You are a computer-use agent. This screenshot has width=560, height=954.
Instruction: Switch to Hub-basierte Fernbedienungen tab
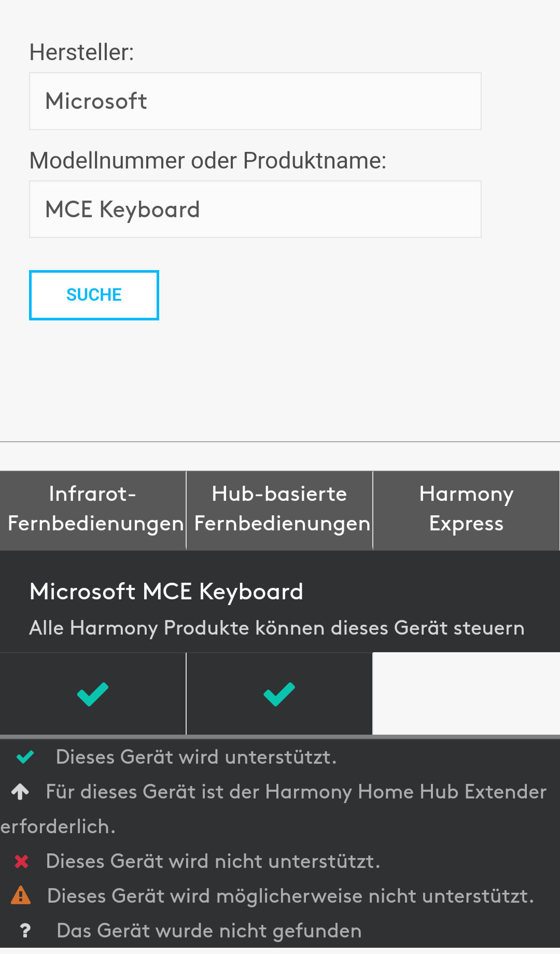tap(279, 510)
